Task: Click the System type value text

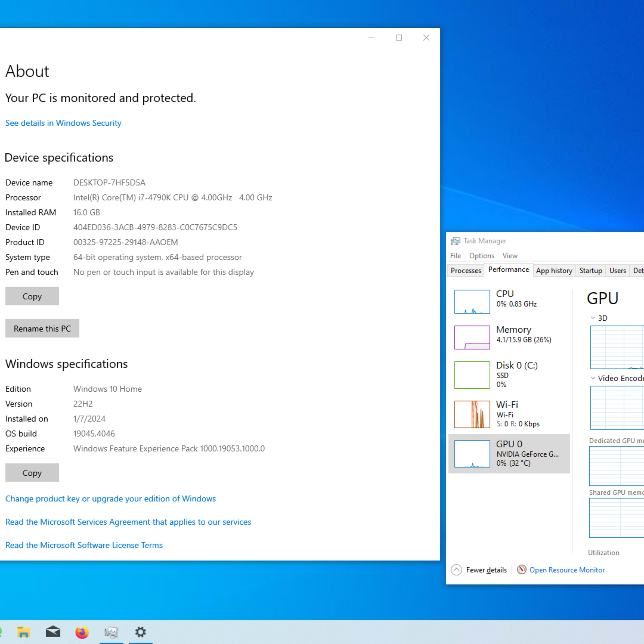Action: 158,257
